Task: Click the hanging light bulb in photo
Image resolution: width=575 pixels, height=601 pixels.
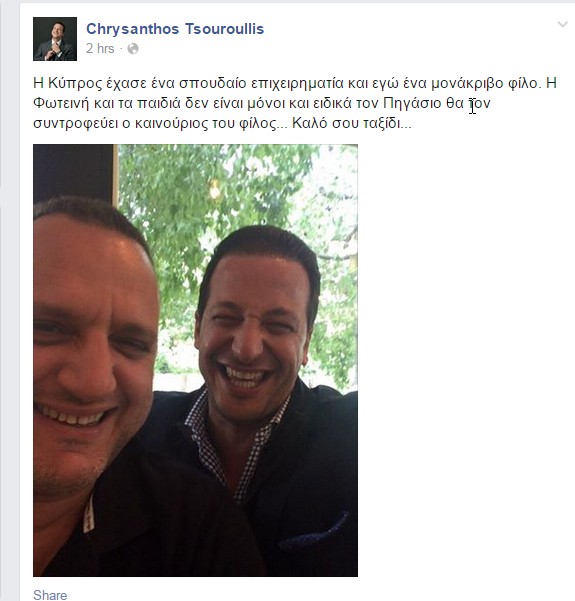Action: 214,189
